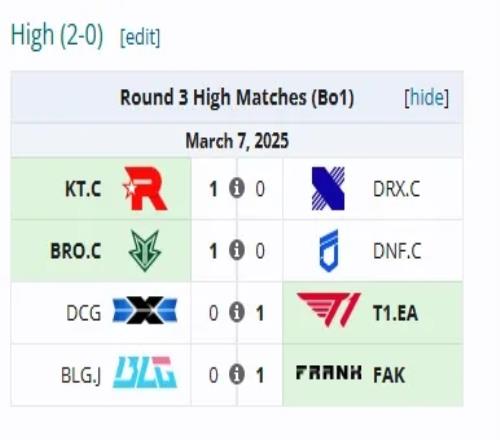Open the KT.C team name
The image size is (500, 440).
(x=83, y=189)
